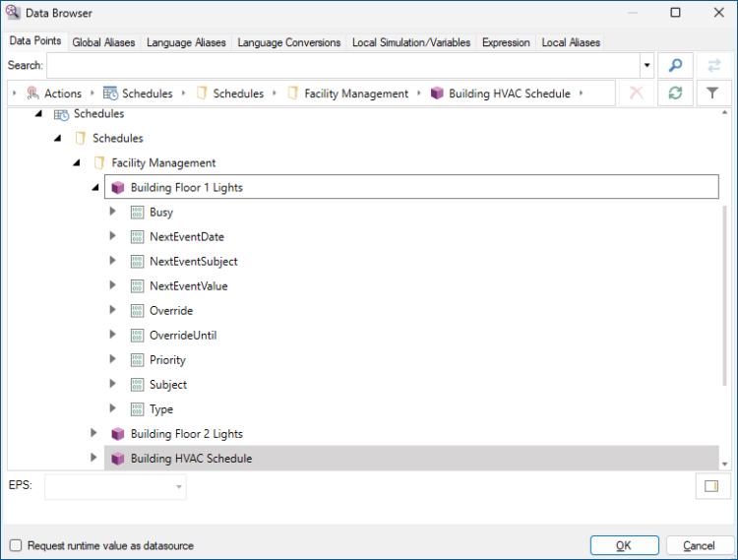Open the filter funnel icon
This screenshot has width=738, height=560.
click(x=713, y=93)
